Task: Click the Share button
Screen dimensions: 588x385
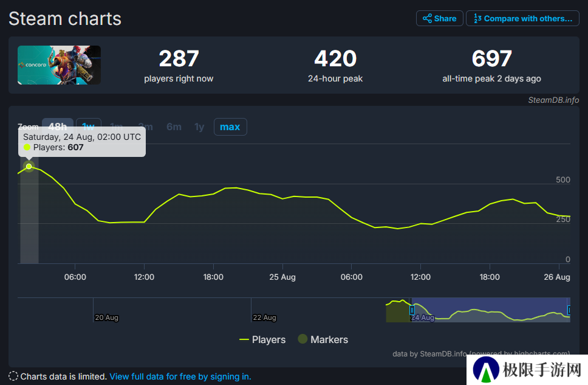Action: click(440, 18)
